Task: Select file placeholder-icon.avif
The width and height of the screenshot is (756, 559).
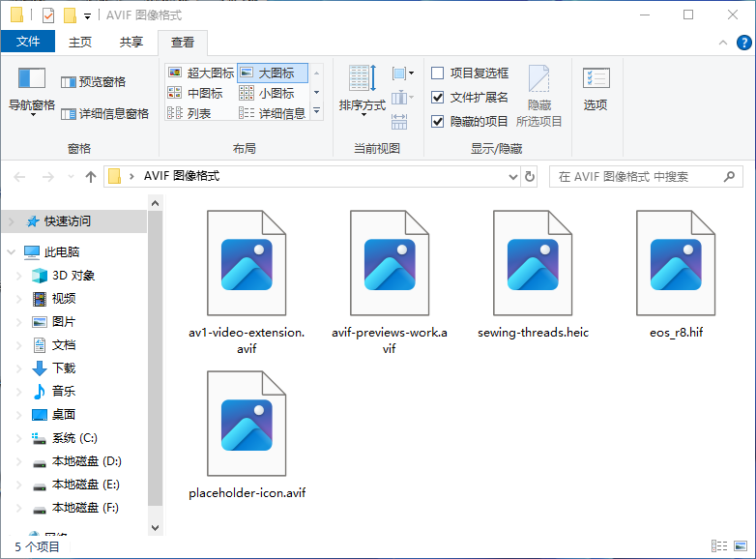Action: click(x=247, y=434)
